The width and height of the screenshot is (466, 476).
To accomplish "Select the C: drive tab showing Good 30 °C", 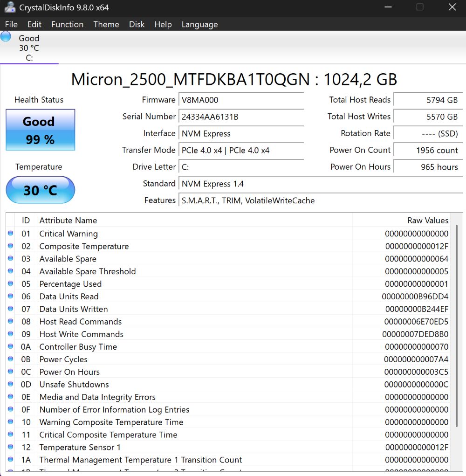I will tap(29, 48).
